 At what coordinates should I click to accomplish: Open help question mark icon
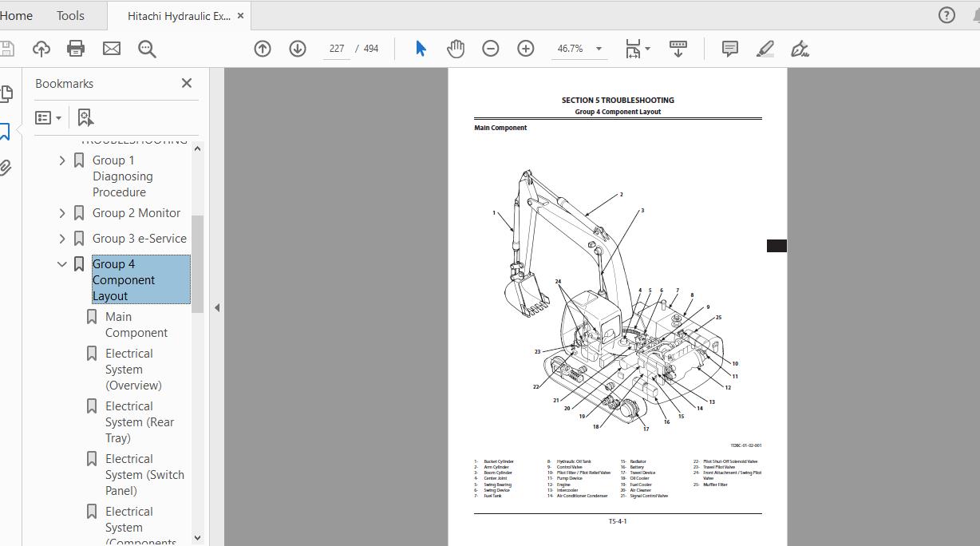[x=946, y=15]
